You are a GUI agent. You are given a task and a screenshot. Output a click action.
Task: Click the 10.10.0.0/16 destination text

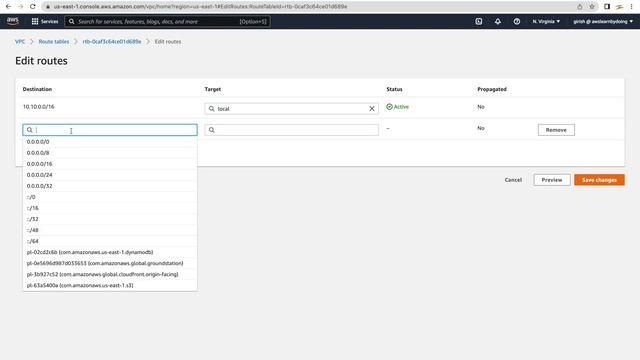pos(38,107)
